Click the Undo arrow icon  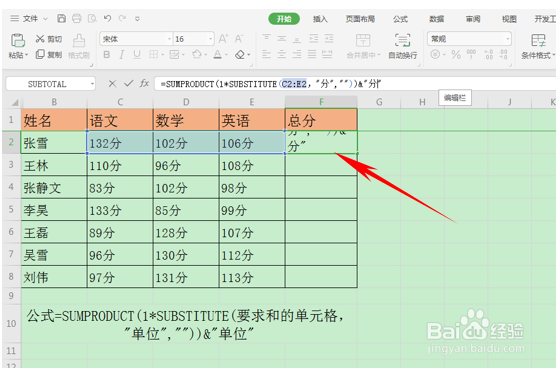point(107,18)
